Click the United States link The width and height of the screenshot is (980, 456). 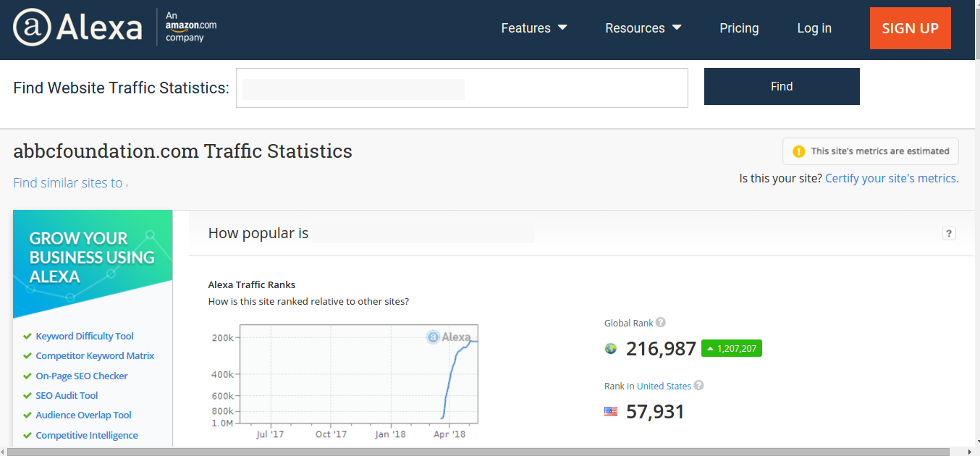(x=664, y=386)
